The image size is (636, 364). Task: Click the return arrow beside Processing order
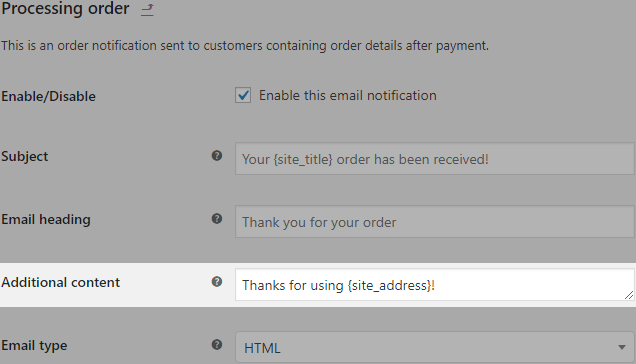click(148, 10)
